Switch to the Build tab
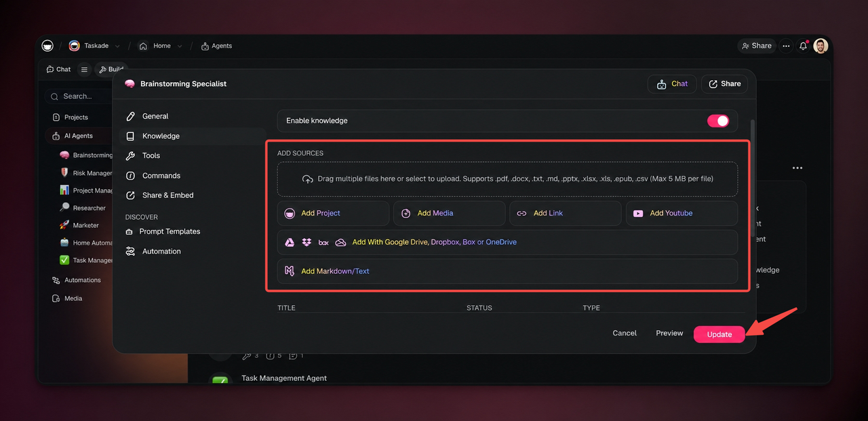Image resolution: width=868 pixels, height=421 pixels. pyautogui.click(x=111, y=69)
